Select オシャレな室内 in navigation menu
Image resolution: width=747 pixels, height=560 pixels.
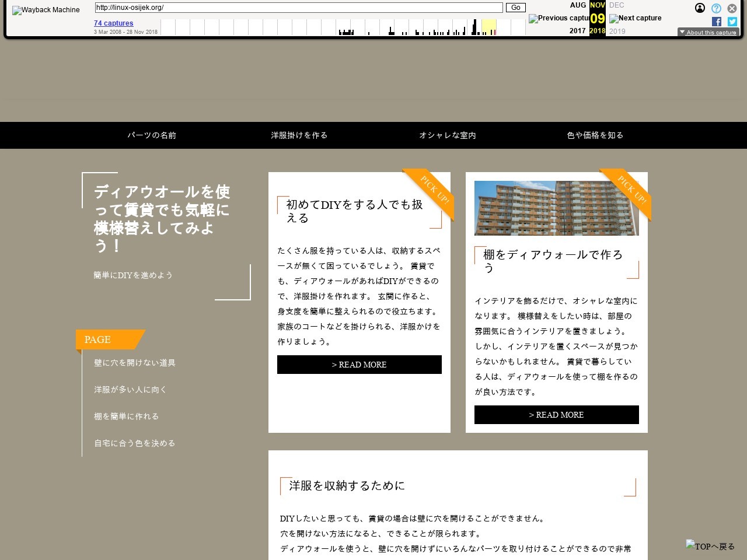(x=448, y=135)
